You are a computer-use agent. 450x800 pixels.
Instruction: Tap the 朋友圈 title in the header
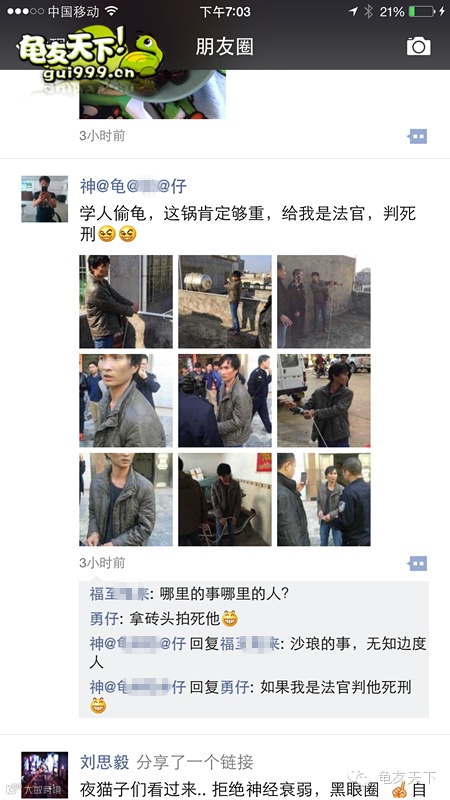click(224, 47)
